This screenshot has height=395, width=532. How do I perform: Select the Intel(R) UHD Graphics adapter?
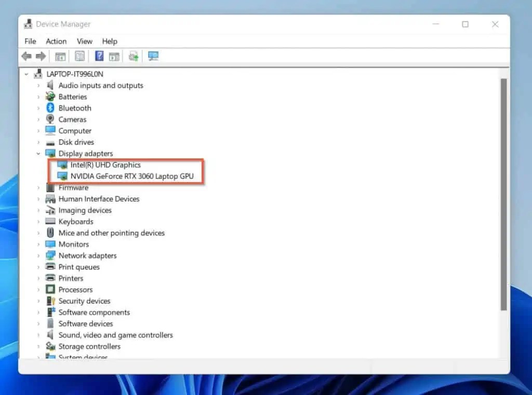click(x=106, y=165)
